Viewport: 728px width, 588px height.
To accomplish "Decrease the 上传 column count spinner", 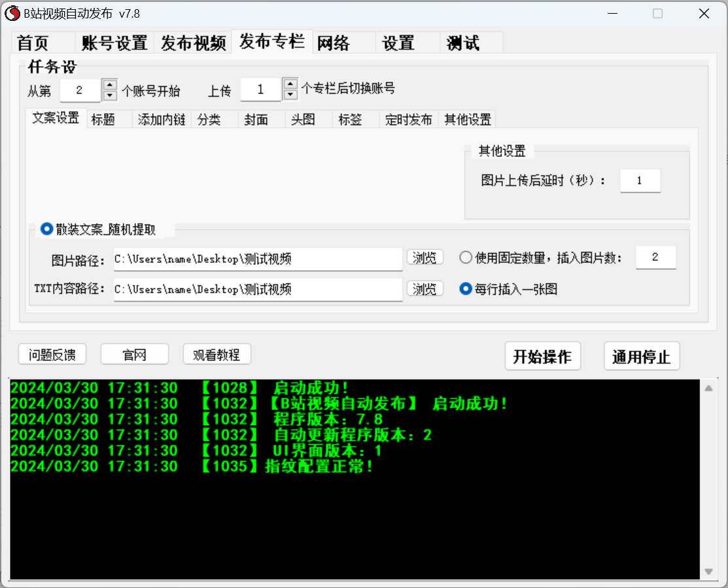I will click(290, 94).
